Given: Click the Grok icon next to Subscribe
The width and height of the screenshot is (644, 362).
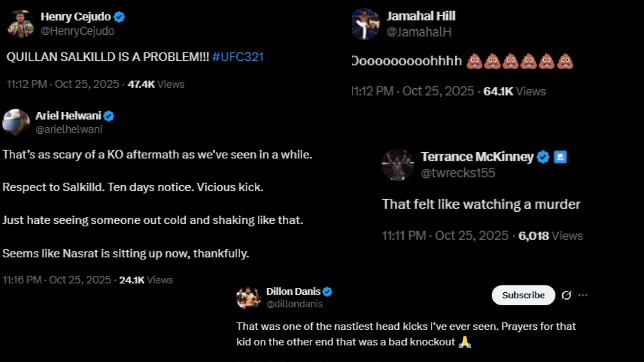Looking at the screenshot, I should coord(566,295).
